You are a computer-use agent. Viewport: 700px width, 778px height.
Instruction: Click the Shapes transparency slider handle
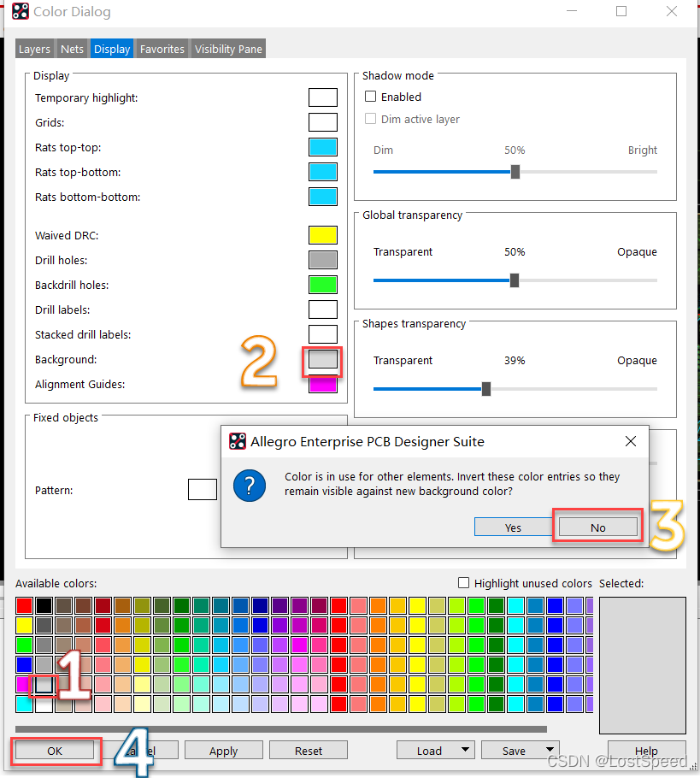click(x=486, y=389)
